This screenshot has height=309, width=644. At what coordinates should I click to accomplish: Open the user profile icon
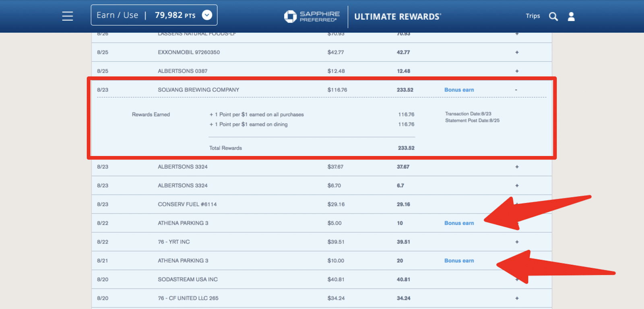tap(571, 16)
